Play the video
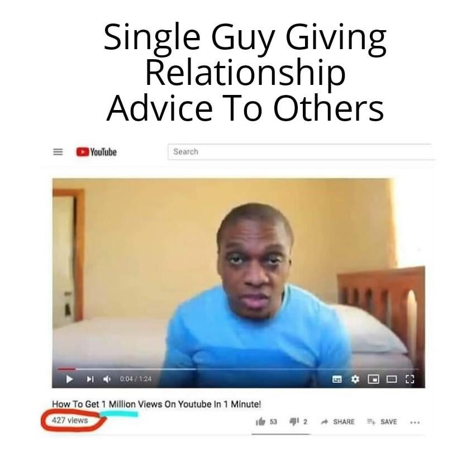 (69, 379)
